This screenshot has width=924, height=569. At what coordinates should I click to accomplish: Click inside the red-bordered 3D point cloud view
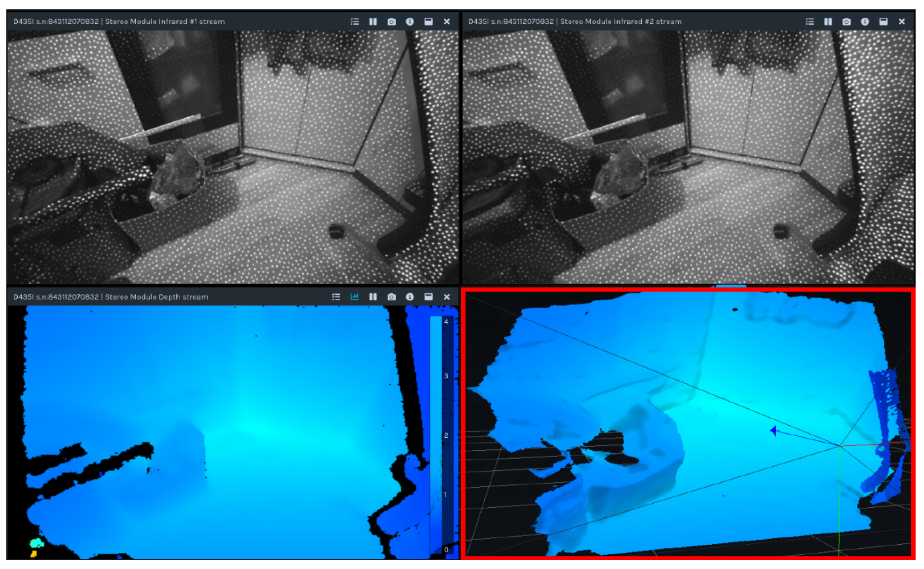pyautogui.click(x=688, y=423)
